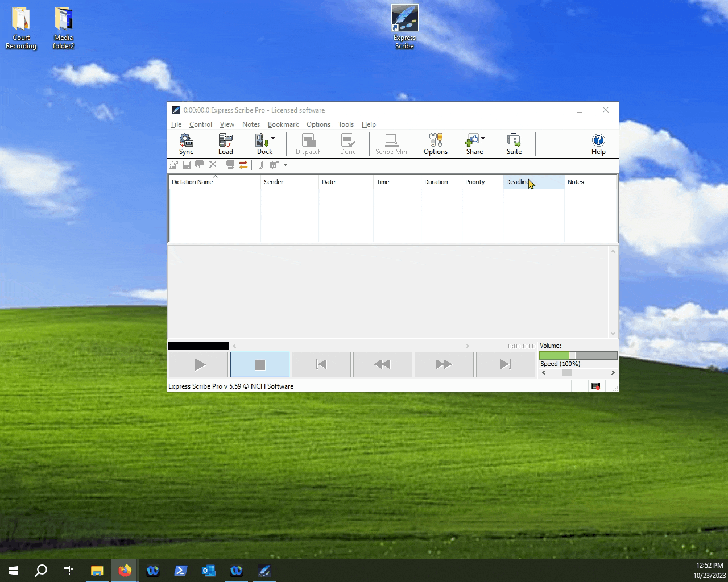The height and width of the screenshot is (582, 728).
Task: Open the Bookmark menu
Action: [x=283, y=124]
